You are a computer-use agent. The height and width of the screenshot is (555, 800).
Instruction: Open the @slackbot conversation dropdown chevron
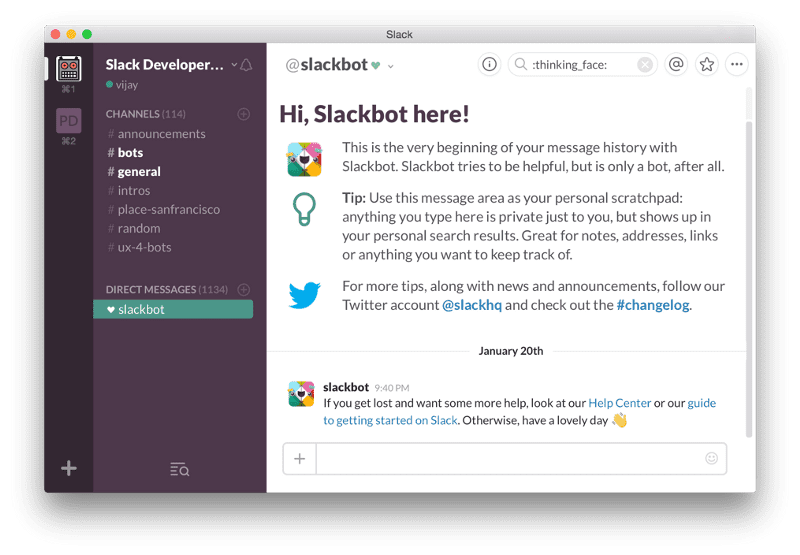391,66
